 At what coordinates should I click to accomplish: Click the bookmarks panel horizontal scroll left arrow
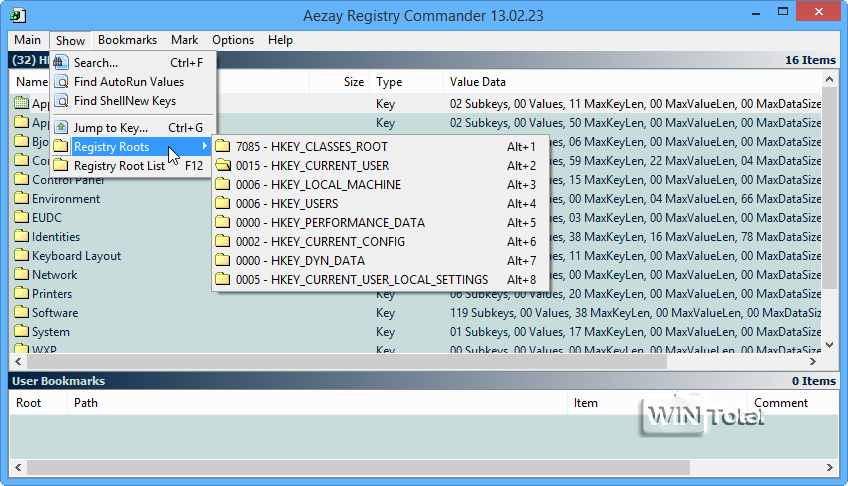tap(18, 467)
